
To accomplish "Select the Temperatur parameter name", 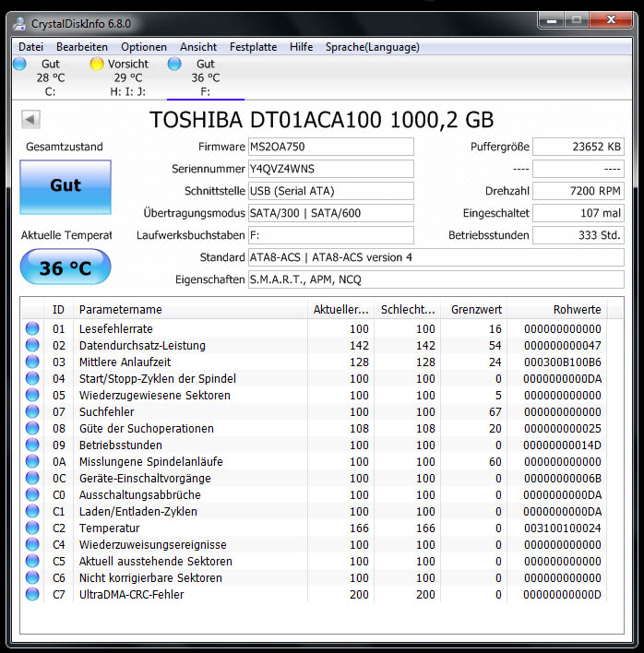I will [x=109, y=528].
